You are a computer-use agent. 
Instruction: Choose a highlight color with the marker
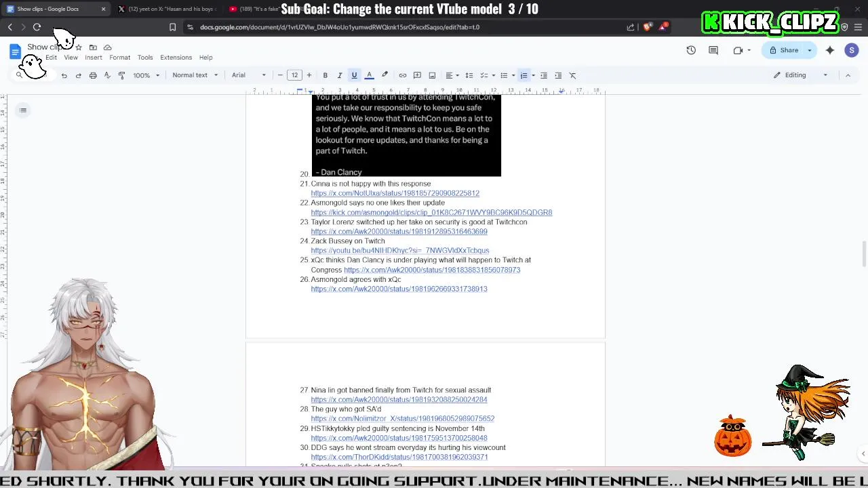pos(384,75)
